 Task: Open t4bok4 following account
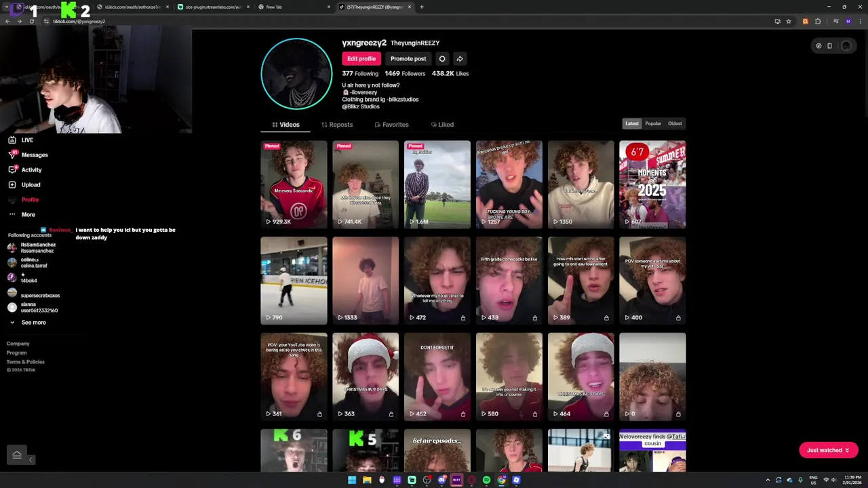(x=22, y=278)
